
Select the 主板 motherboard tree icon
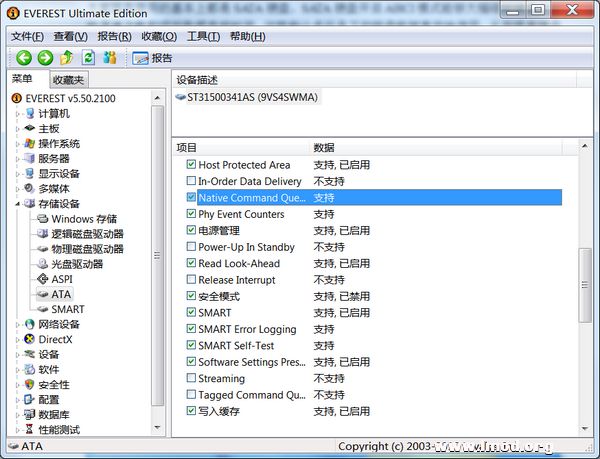pos(30,128)
